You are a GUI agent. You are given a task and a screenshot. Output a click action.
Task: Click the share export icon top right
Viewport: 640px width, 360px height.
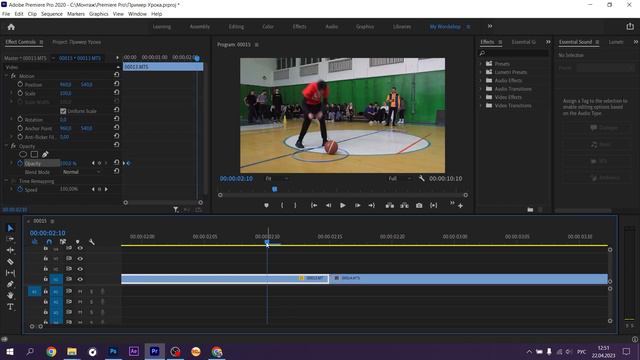pyautogui.click(x=630, y=27)
